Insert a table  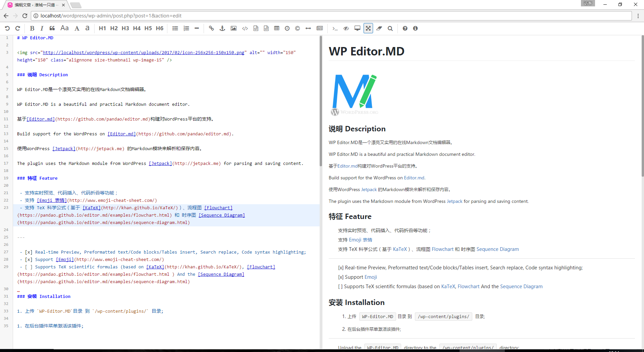coord(277,29)
